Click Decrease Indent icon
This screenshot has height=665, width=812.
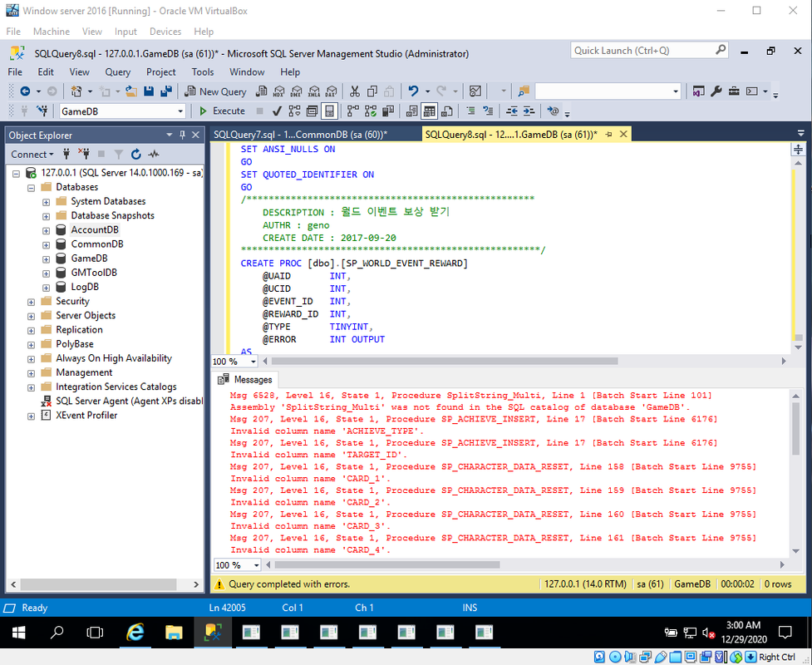click(512, 111)
